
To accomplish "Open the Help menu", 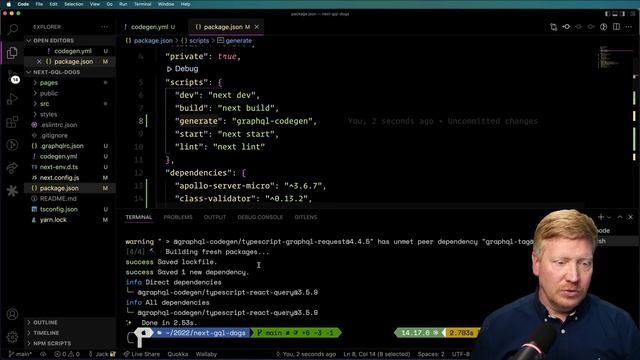I will point(185,4).
